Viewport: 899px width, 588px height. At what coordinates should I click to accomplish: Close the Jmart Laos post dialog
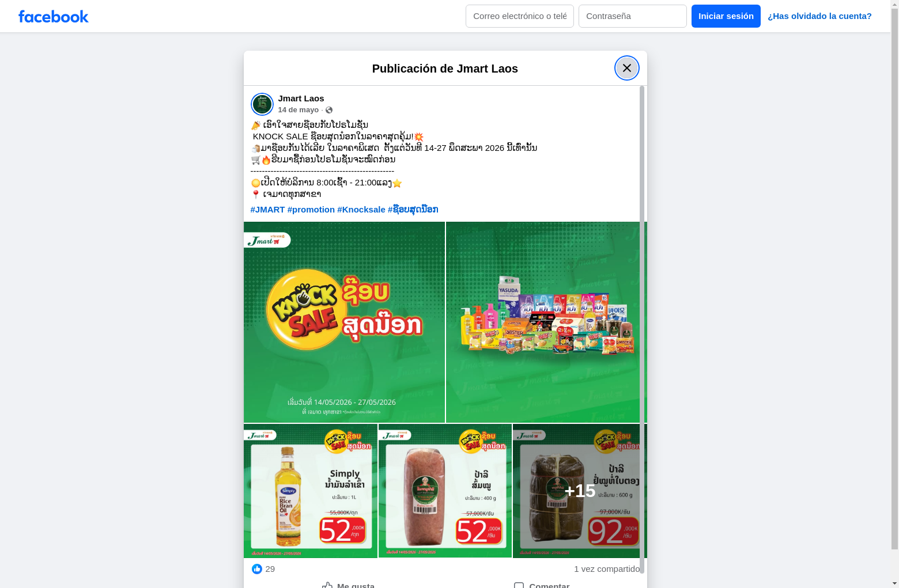(626, 68)
